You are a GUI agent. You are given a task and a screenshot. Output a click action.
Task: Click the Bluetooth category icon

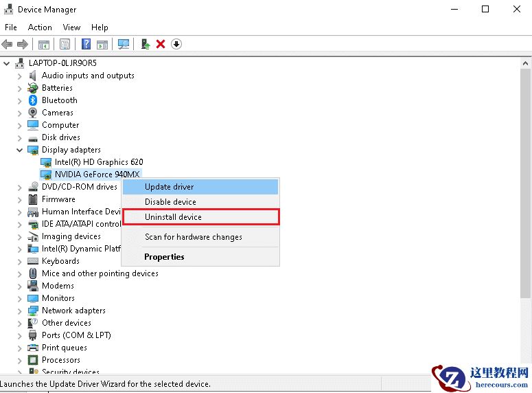pos(32,100)
